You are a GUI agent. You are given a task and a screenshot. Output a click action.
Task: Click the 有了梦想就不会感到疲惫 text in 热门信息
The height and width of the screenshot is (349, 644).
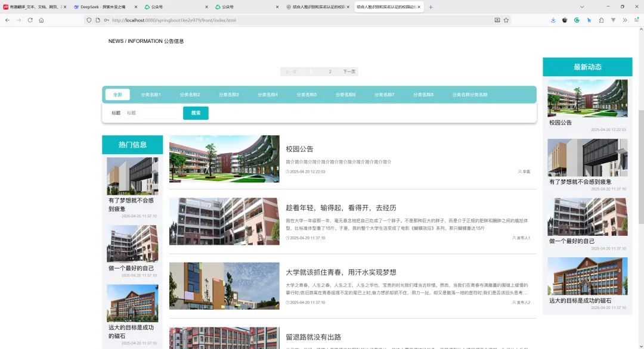(x=131, y=205)
